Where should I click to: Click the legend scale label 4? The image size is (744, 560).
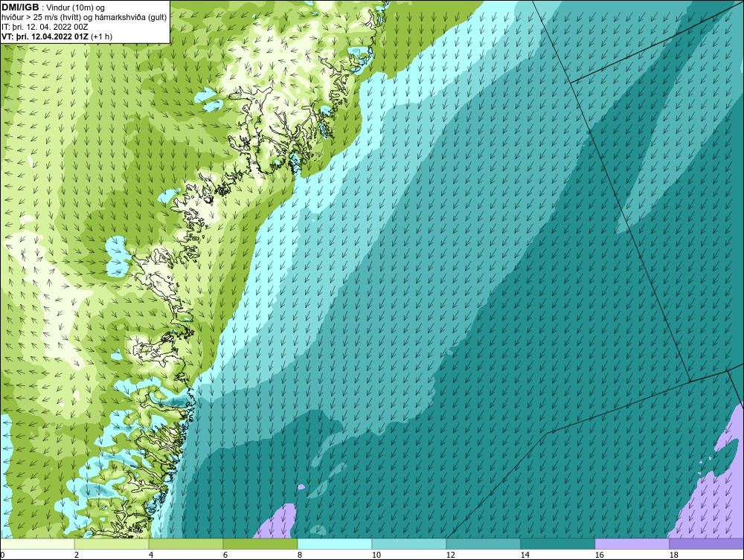pyautogui.click(x=151, y=555)
